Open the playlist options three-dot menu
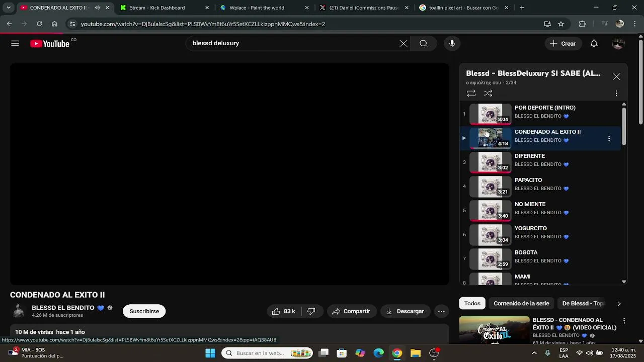The width and height of the screenshot is (644, 362). (x=616, y=93)
